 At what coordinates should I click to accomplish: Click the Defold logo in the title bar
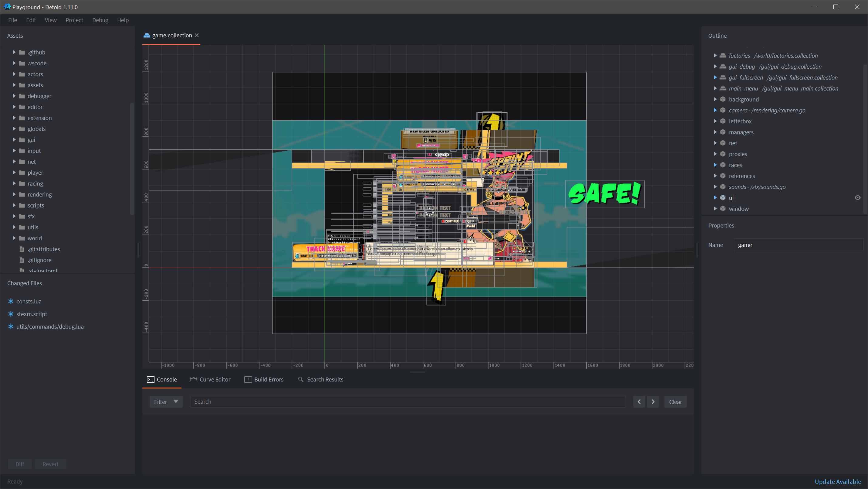7,7
